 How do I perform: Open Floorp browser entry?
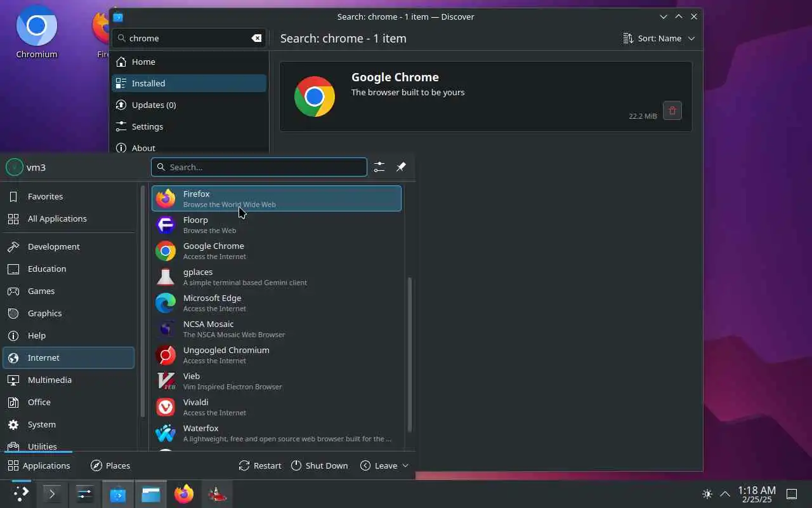pos(276,224)
